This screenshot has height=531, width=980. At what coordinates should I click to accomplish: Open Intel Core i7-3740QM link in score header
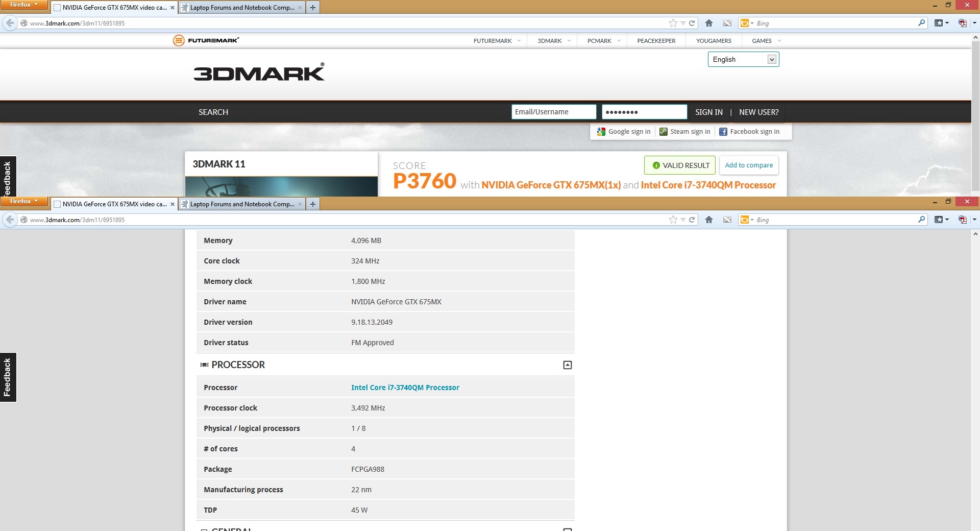point(708,185)
